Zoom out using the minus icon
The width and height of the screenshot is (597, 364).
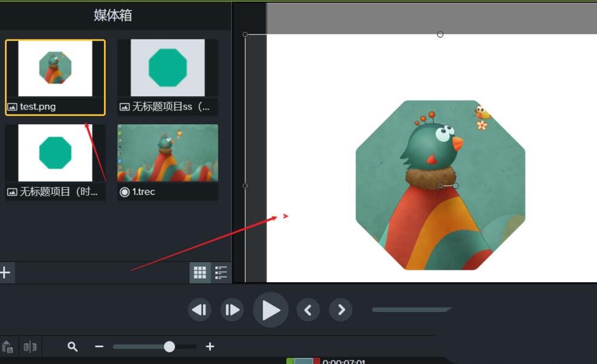tap(99, 346)
